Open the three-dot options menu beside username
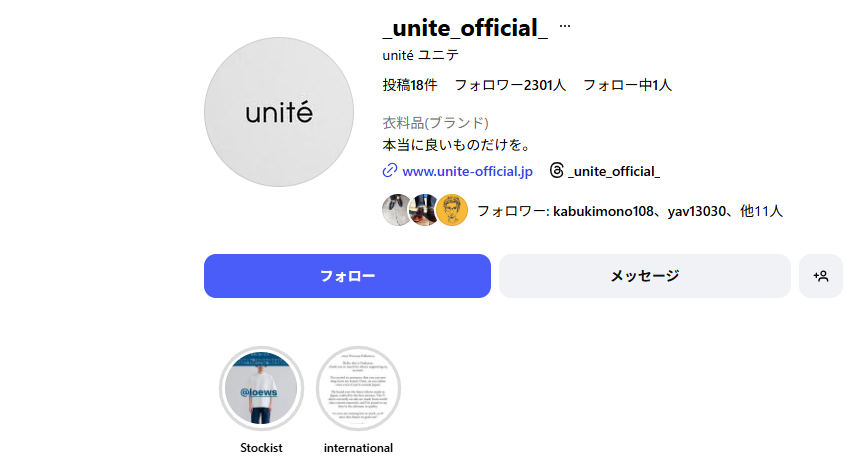Viewport: 854px width, 476px height. point(565,25)
